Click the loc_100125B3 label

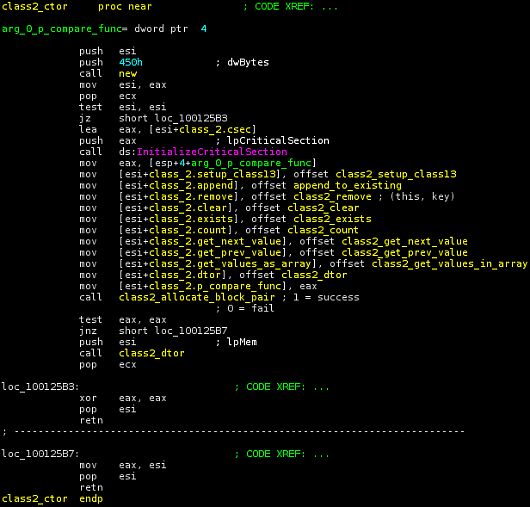click(x=40, y=386)
